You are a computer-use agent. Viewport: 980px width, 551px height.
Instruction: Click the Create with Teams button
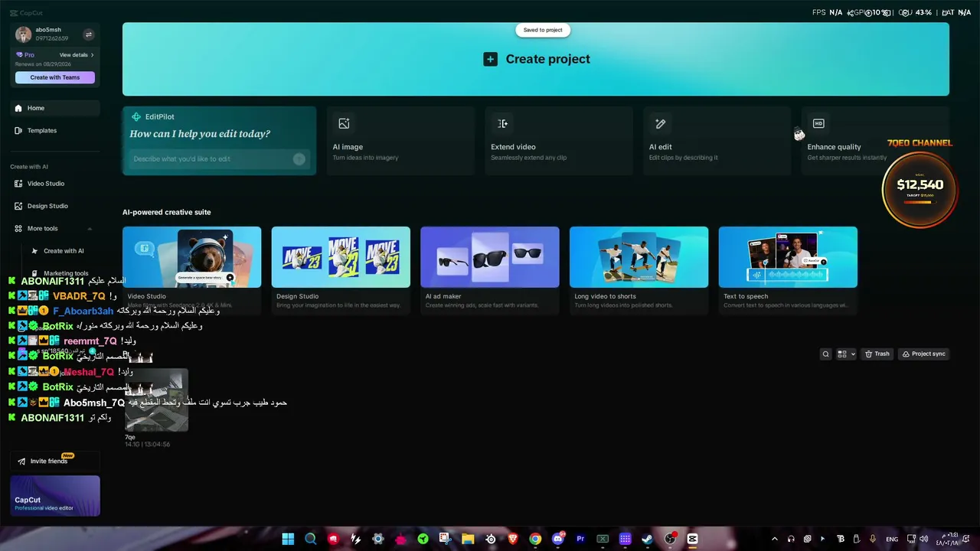[x=55, y=77]
